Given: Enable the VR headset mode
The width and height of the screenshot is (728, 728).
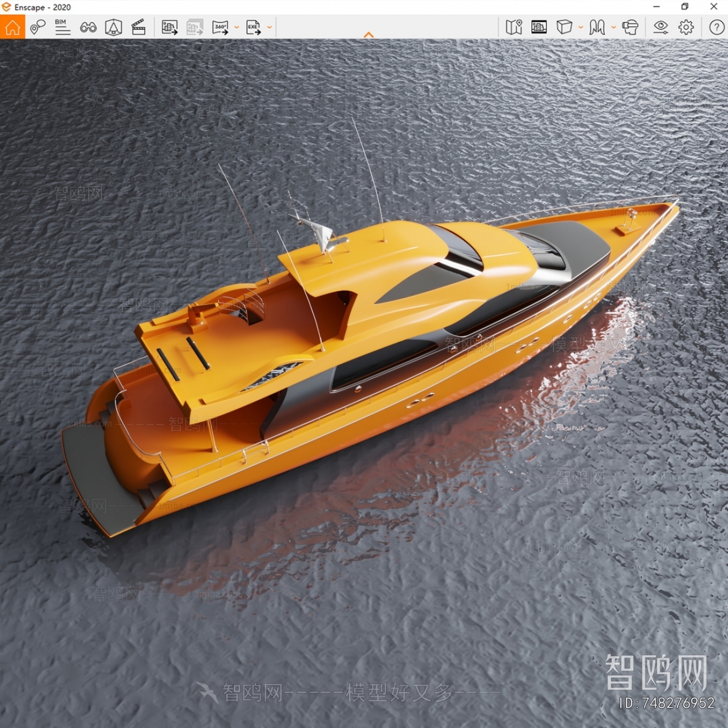Looking at the screenshot, I should click(630, 27).
